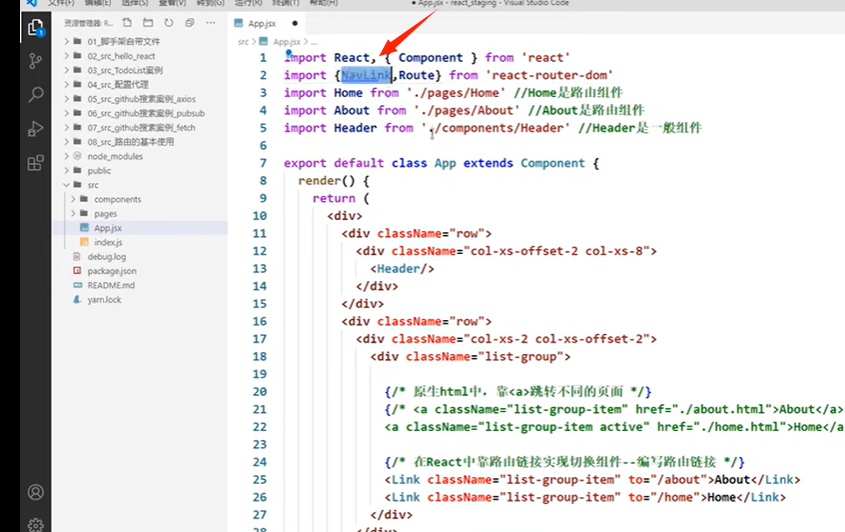Open the 查看(V) menu
Viewport: 845px width, 532px height.
[172, 3]
